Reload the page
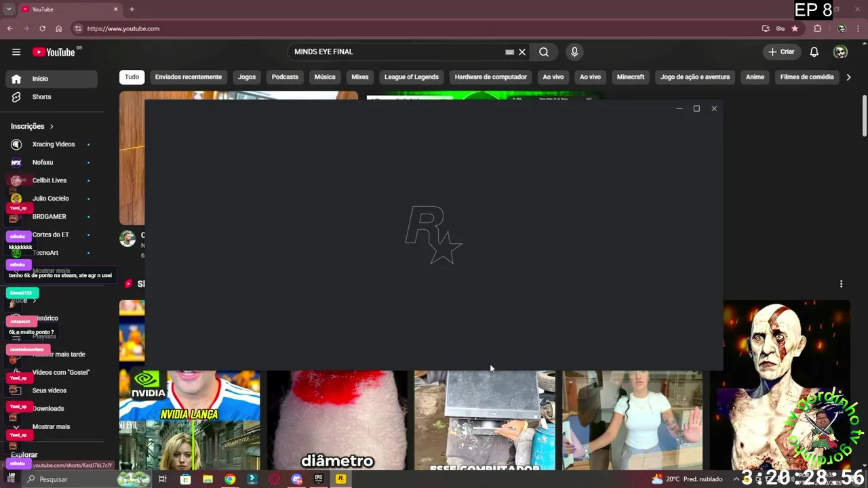The width and height of the screenshot is (868, 488). point(43,28)
